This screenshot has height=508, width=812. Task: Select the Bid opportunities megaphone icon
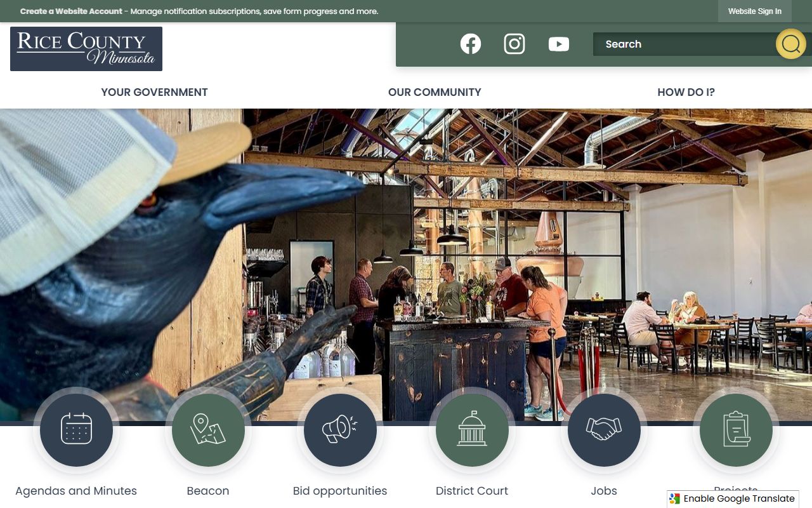point(340,430)
